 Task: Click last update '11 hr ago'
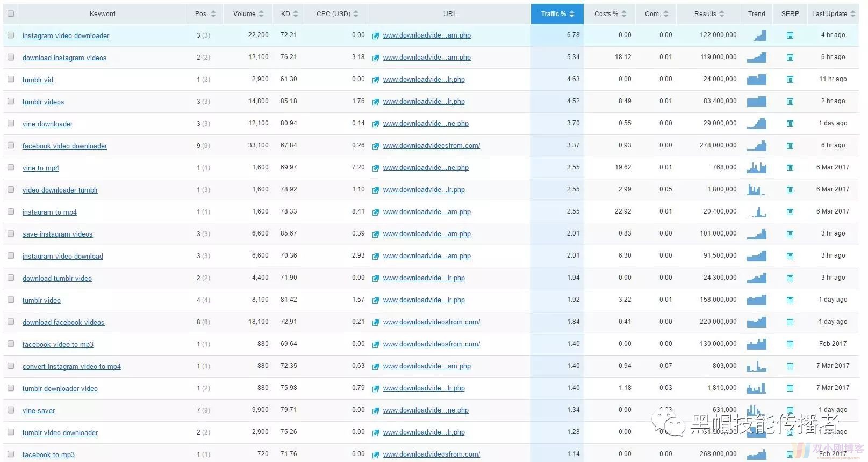click(x=833, y=79)
